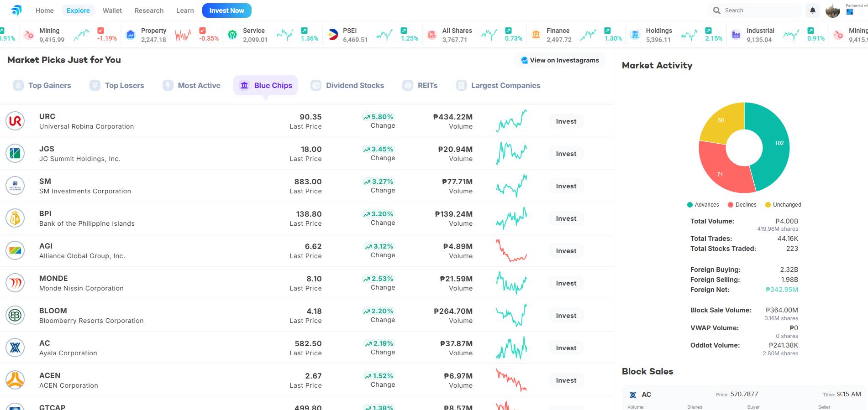868x410 pixels.
Task: Click the ACEN company logo
Action: (15, 380)
